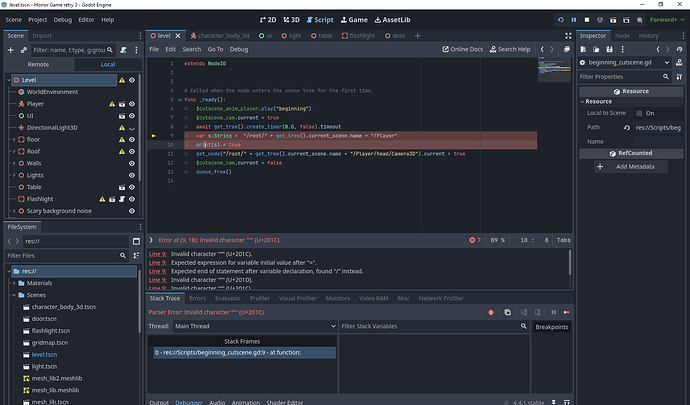This screenshot has height=405, width=690.
Task: Click the Search Help button
Action: point(510,49)
